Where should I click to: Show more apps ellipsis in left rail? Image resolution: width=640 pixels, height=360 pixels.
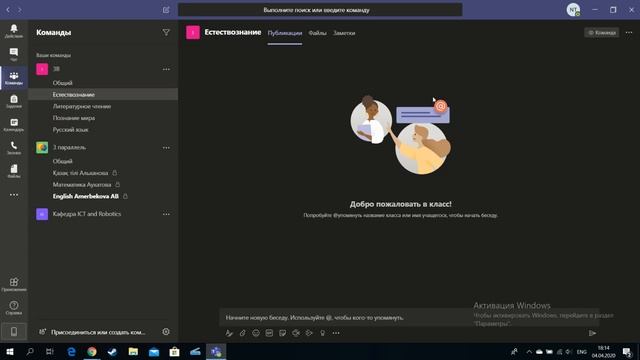pyautogui.click(x=13, y=195)
